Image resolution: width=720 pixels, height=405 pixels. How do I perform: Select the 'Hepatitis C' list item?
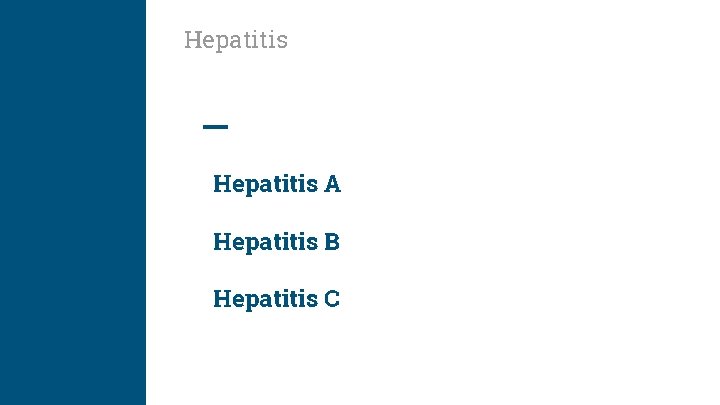pos(277,299)
